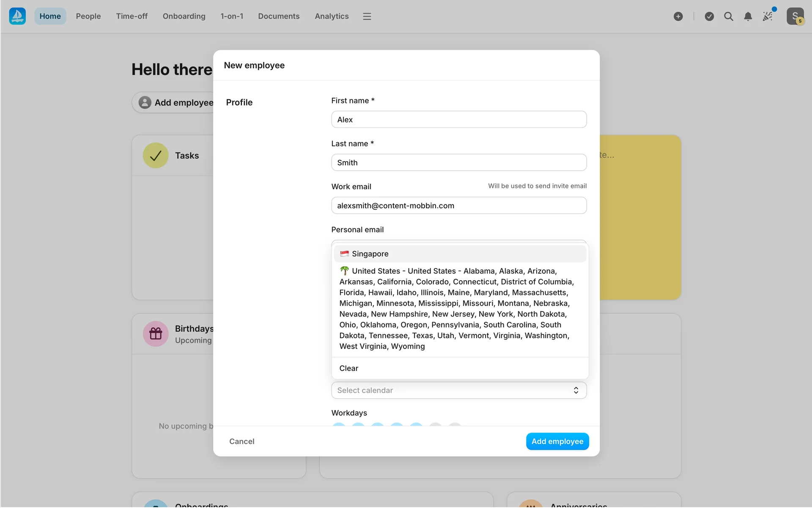Open the Time-off tab
This screenshot has height=508, width=812.
(x=132, y=16)
